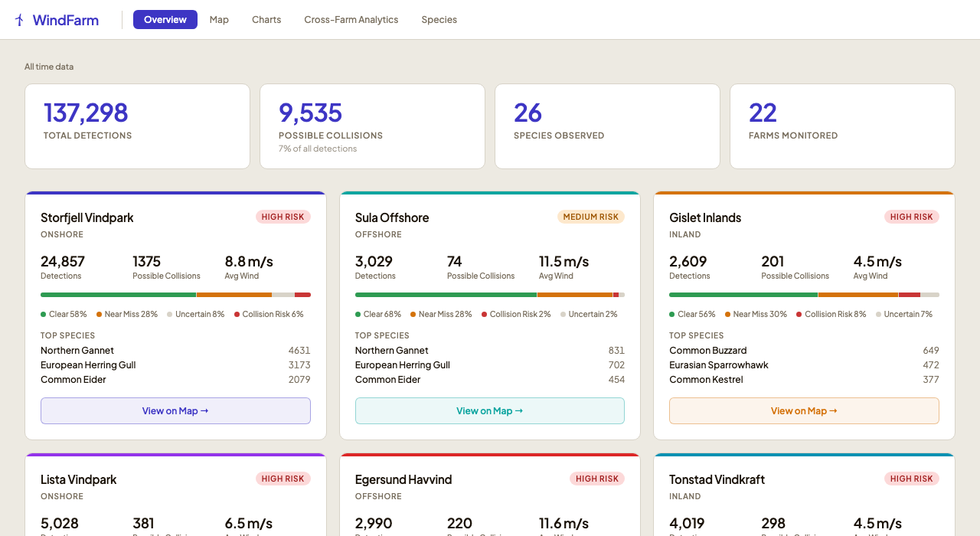Screen dimensions: 980x536
Task: Select Lista Vindpark card title
Action: tap(79, 479)
